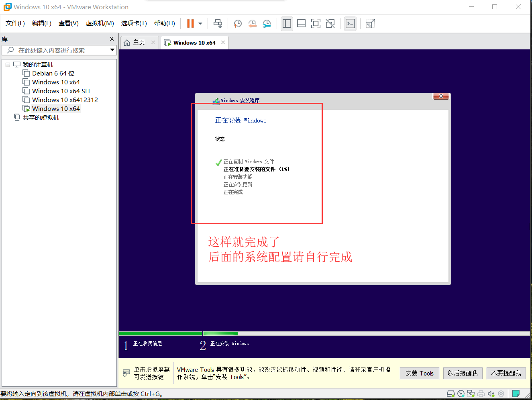Image resolution: width=532 pixels, height=400 pixels.
Task: Select 共享的虚拟机 in the library
Action: coord(41,118)
